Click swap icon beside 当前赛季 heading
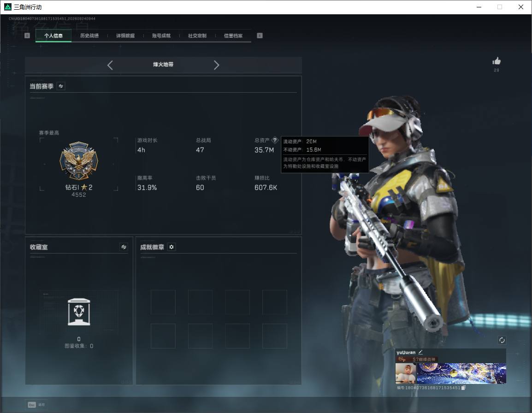 tap(61, 86)
